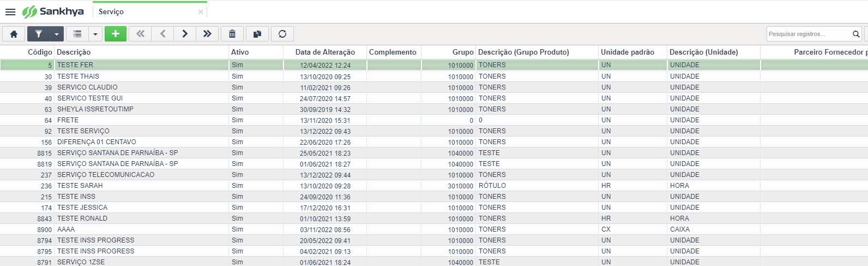The image size is (868, 266).
Task: Select the TESTE JESSICA row
Action: click(434, 208)
